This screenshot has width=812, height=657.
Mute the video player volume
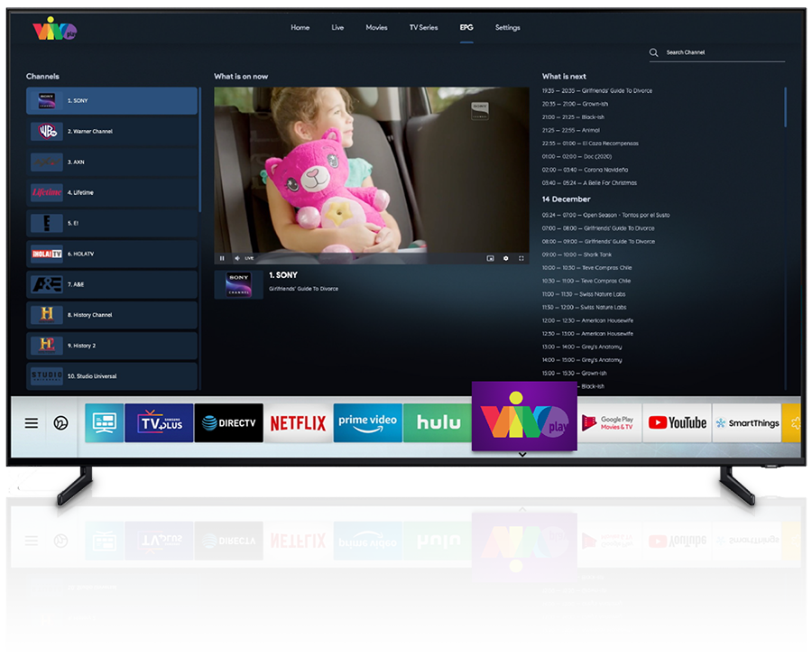click(236, 258)
